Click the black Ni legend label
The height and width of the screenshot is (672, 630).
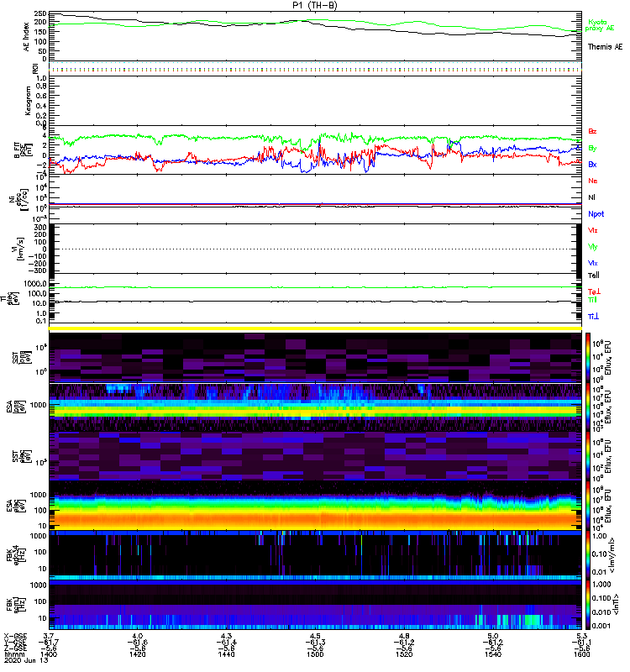pyautogui.click(x=592, y=197)
